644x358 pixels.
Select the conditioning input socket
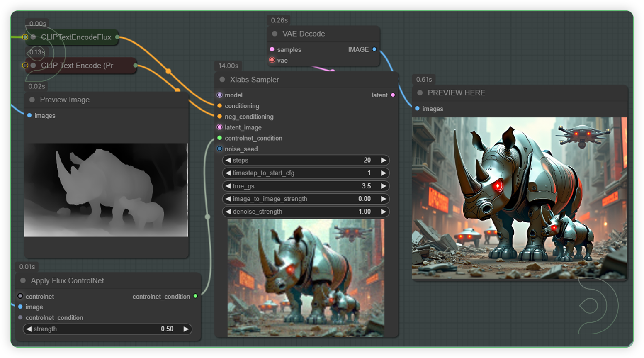click(219, 106)
